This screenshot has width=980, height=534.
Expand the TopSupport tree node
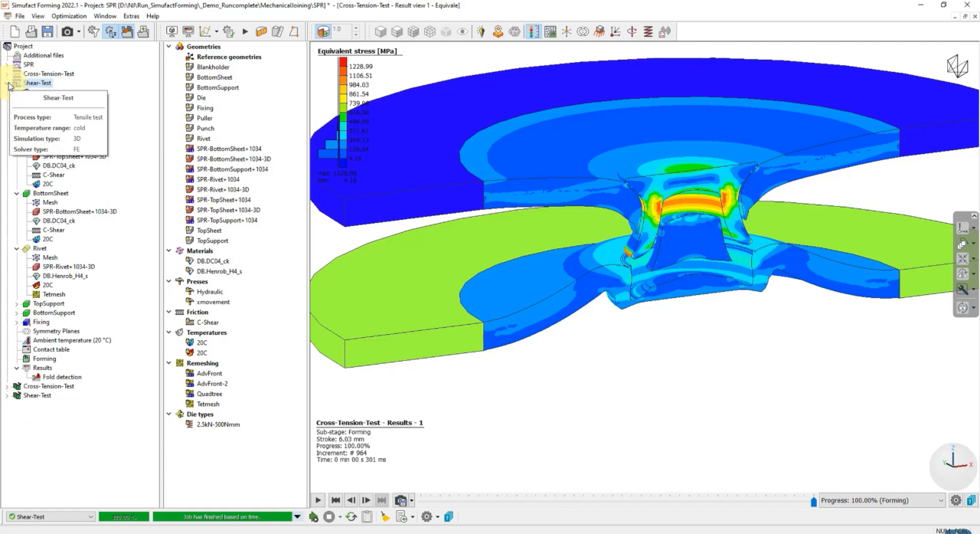pos(17,304)
